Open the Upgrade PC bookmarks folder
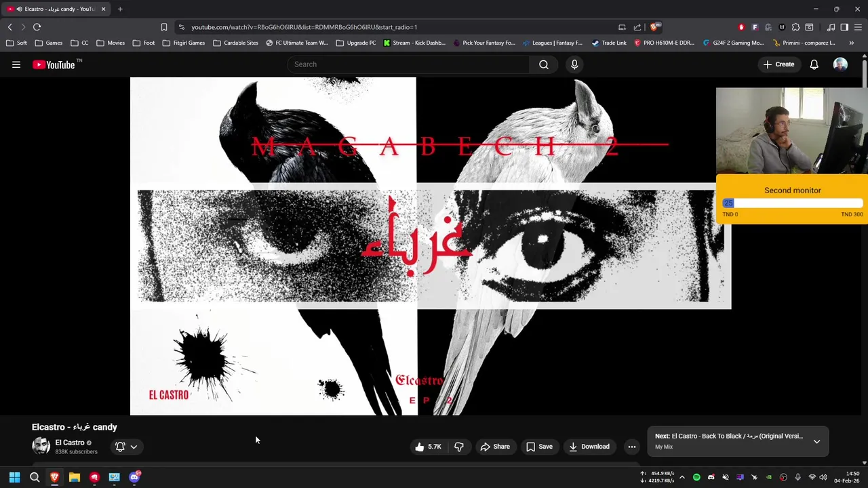 coord(356,43)
